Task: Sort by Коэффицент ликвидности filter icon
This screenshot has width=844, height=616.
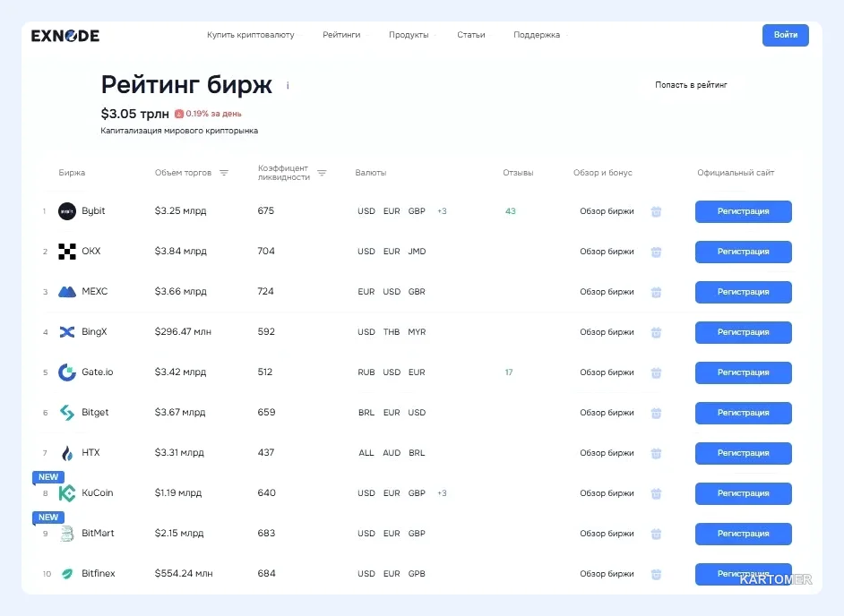Action: [322, 173]
